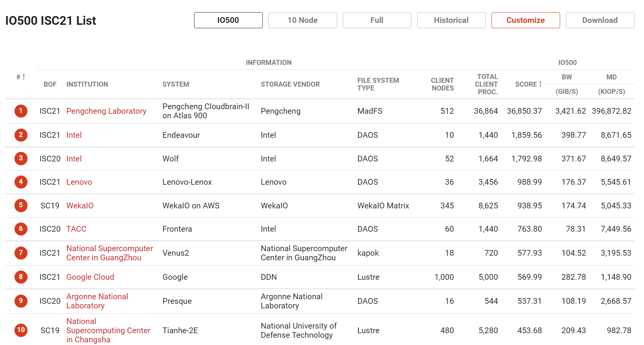Click the IO500 ISC21 List heading
The width and height of the screenshot is (644, 345).
pyautogui.click(x=51, y=21)
